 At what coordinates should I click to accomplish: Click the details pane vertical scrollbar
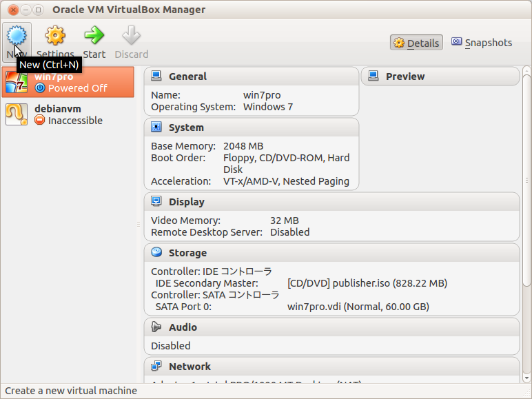[x=526, y=180]
